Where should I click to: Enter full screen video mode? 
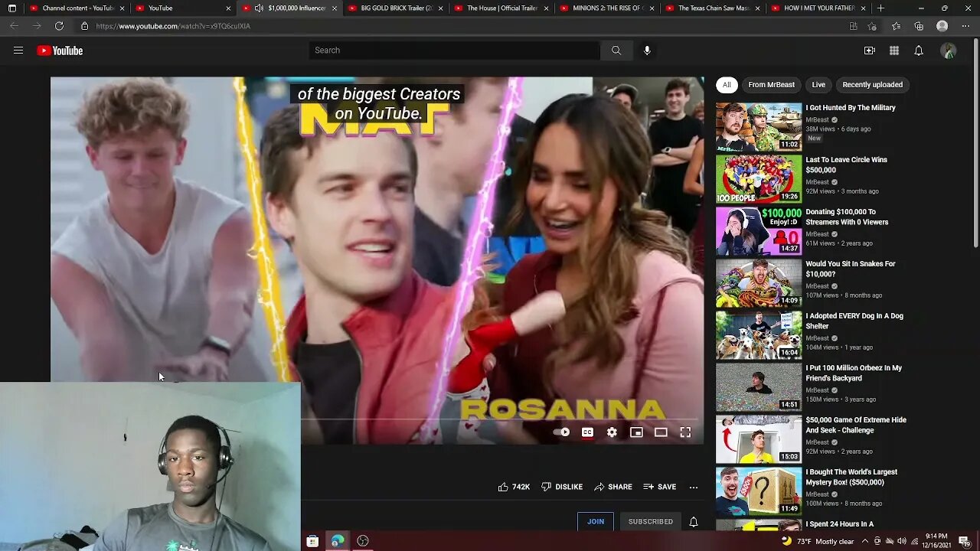tap(685, 432)
